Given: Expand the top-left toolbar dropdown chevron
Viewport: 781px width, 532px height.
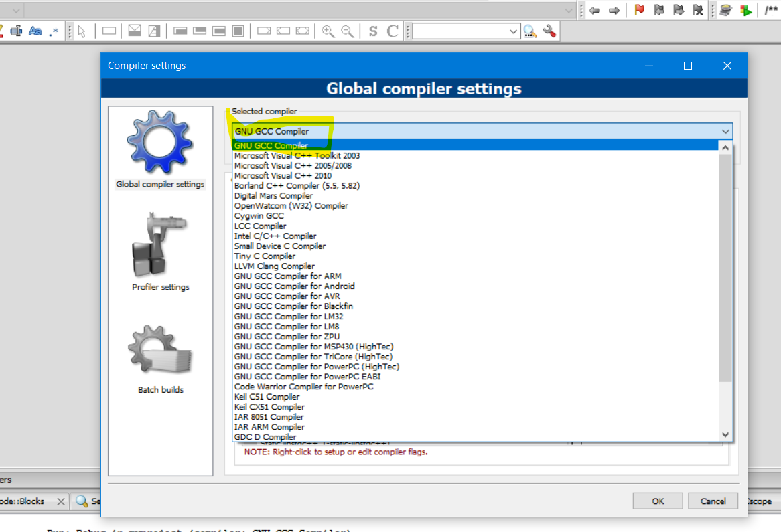Looking at the screenshot, I should tap(15, 10).
